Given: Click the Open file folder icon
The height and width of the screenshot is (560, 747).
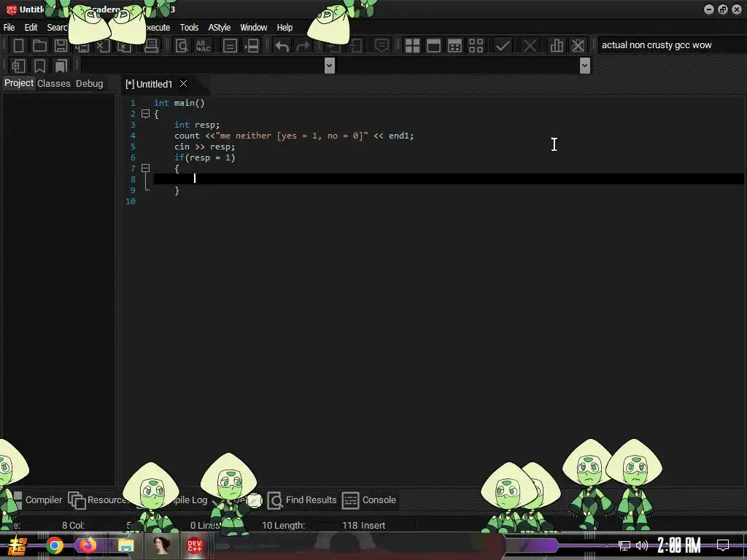Looking at the screenshot, I should tap(39, 46).
